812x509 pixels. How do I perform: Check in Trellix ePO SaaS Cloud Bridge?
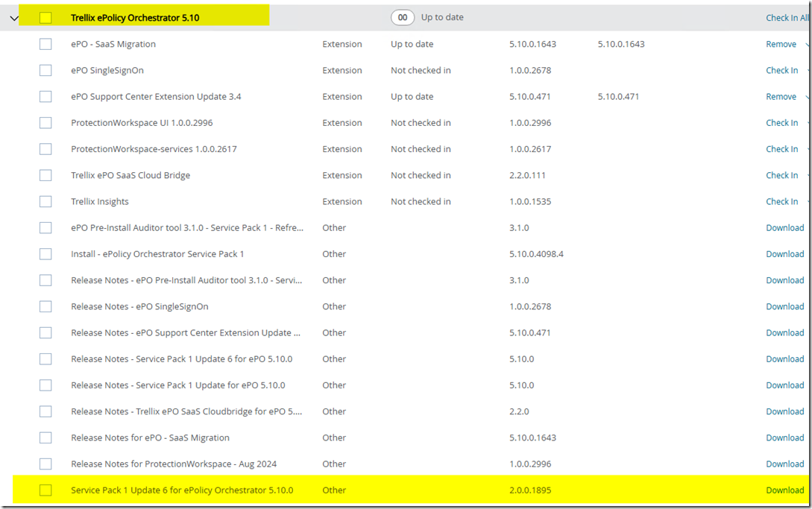tap(781, 176)
